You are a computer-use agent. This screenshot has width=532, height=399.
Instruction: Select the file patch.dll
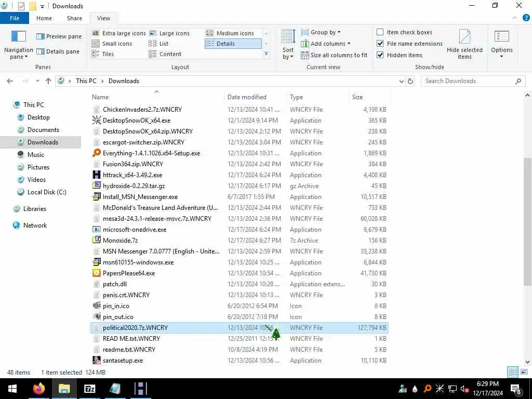click(115, 284)
